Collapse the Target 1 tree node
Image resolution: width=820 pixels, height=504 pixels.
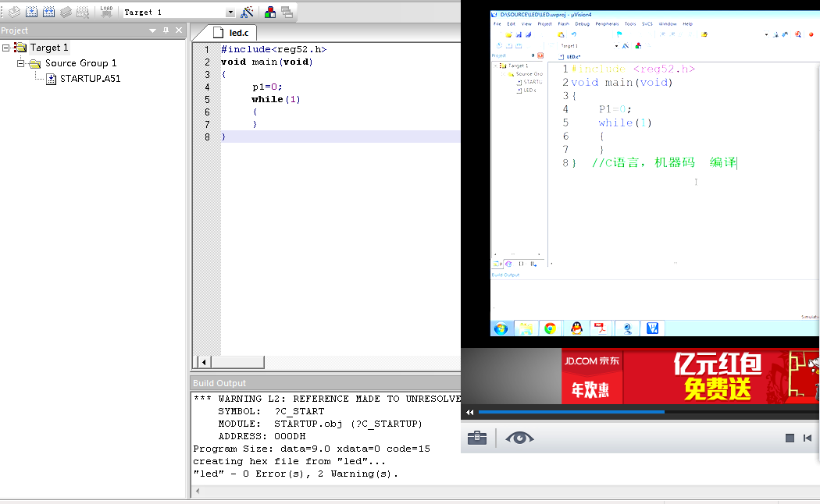coord(5,48)
